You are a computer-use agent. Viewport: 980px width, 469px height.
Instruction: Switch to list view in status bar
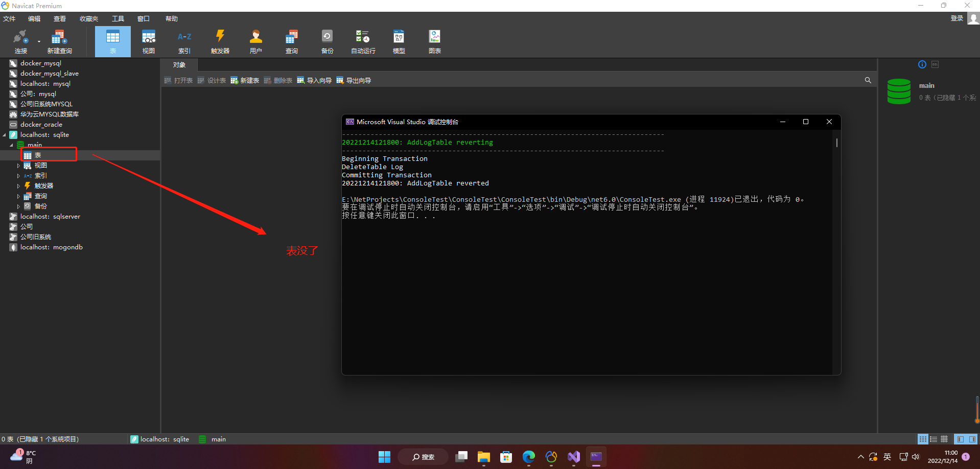pos(934,439)
